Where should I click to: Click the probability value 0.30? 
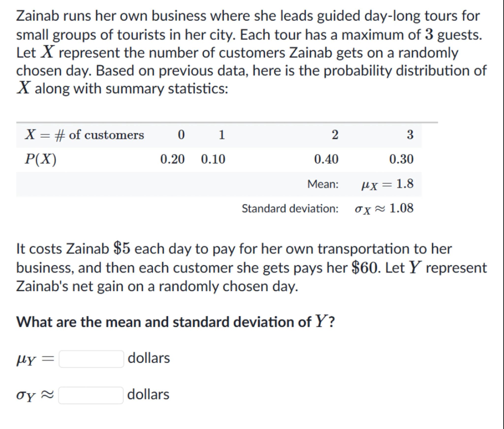point(401,159)
